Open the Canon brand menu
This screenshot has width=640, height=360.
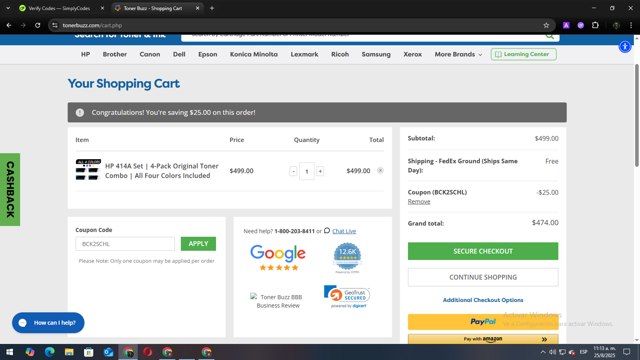coord(150,54)
